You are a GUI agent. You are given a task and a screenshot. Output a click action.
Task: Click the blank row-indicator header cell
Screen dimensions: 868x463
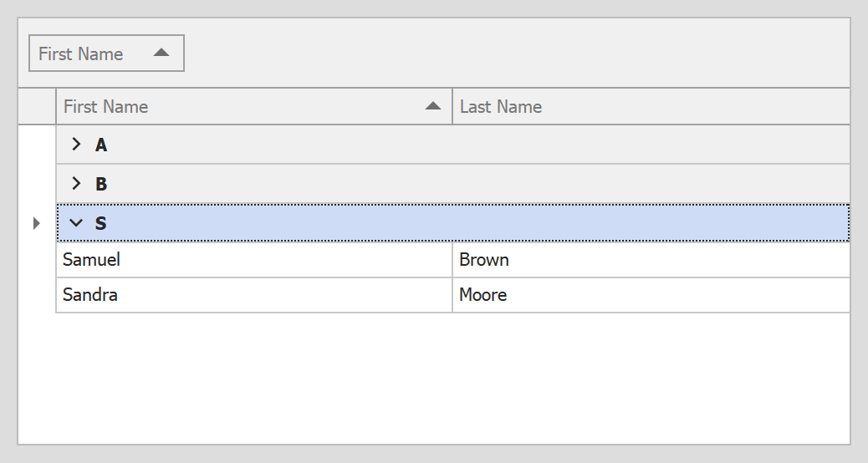click(x=37, y=107)
